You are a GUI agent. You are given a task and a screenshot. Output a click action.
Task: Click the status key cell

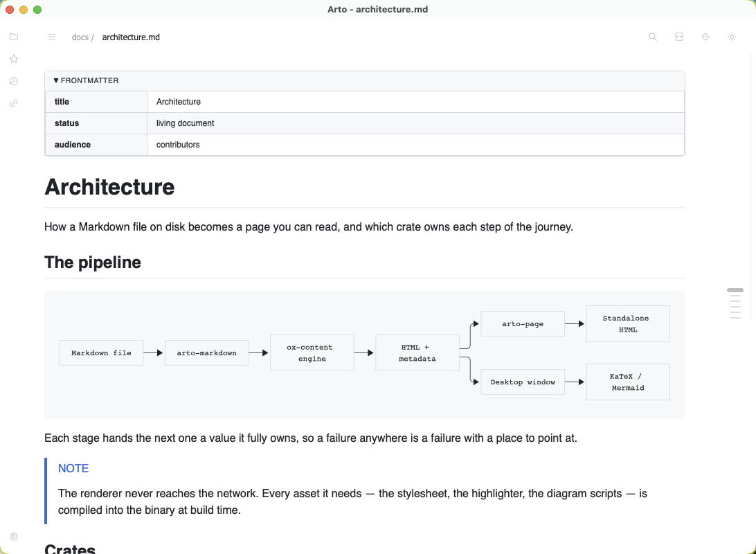click(96, 123)
